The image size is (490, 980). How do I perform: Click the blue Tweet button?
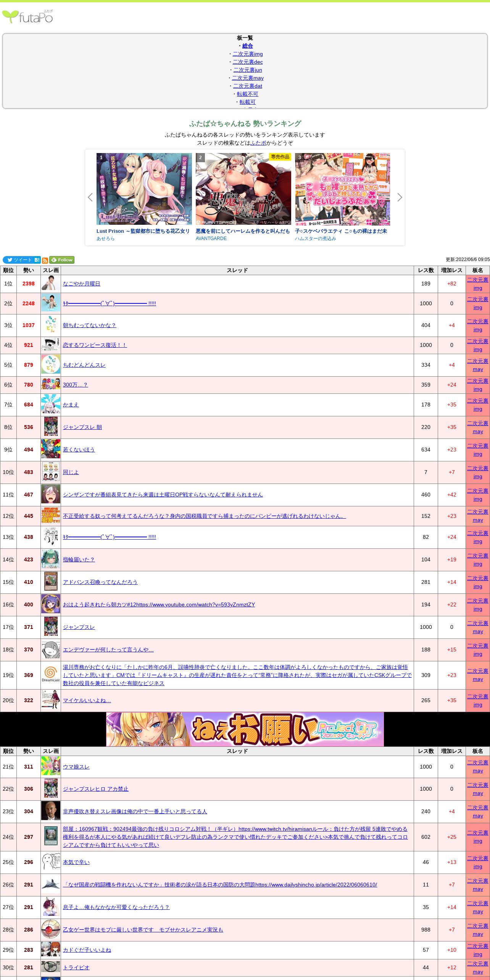(x=18, y=260)
